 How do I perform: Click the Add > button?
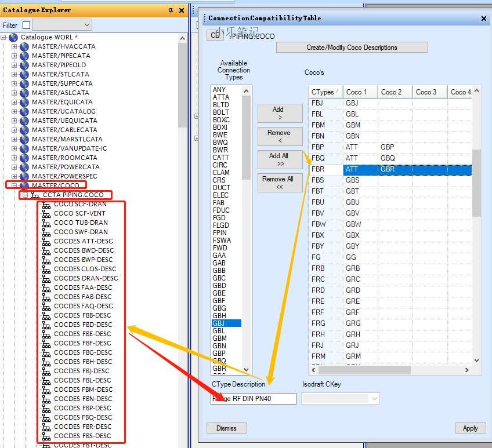click(x=280, y=113)
